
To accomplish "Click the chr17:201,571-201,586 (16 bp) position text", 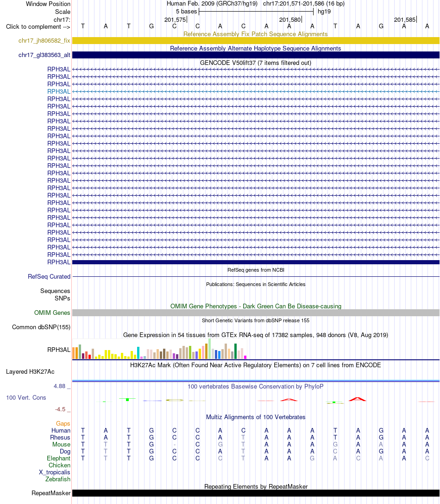I will [x=304, y=4].
